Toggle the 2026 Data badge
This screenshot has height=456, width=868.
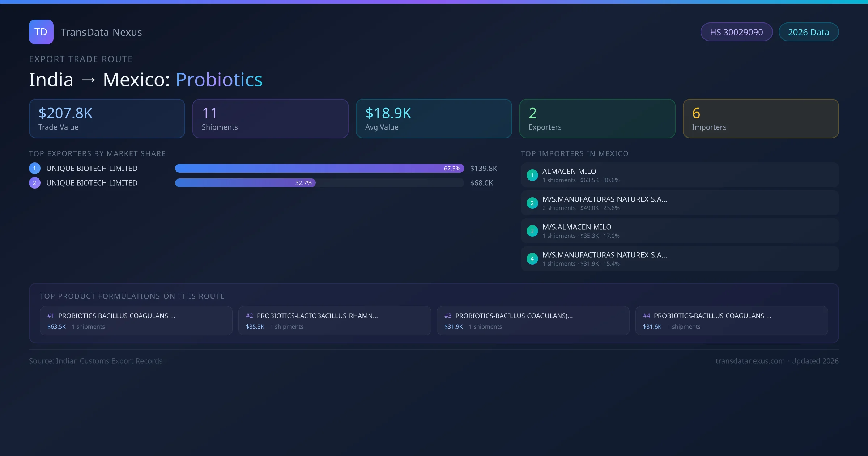click(x=808, y=32)
